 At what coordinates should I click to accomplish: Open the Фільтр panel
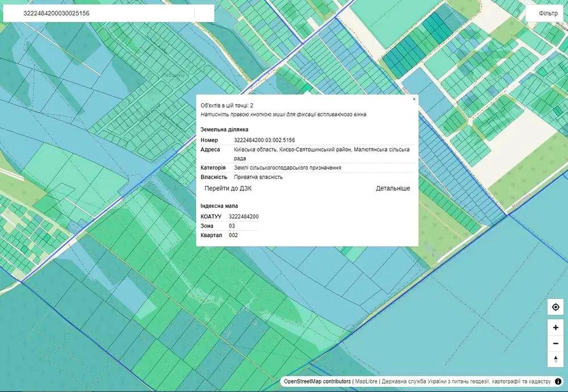[548, 13]
